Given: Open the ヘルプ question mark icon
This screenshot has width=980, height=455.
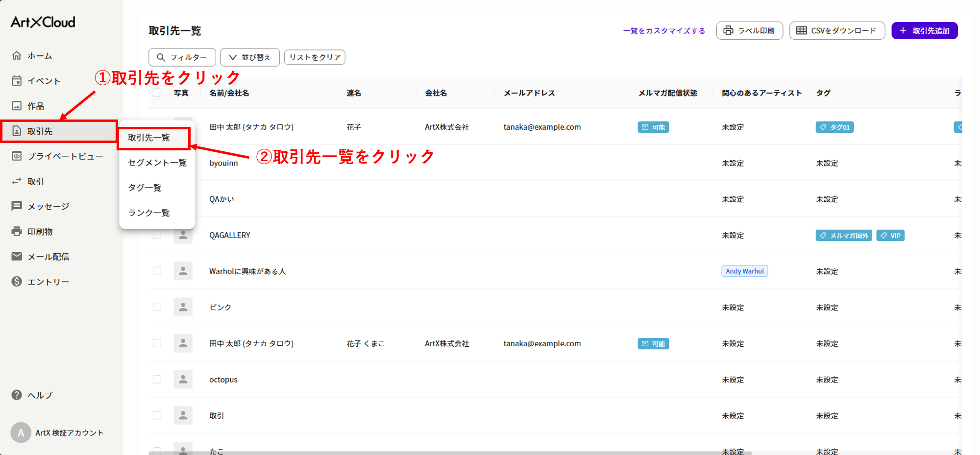Looking at the screenshot, I should [x=17, y=395].
